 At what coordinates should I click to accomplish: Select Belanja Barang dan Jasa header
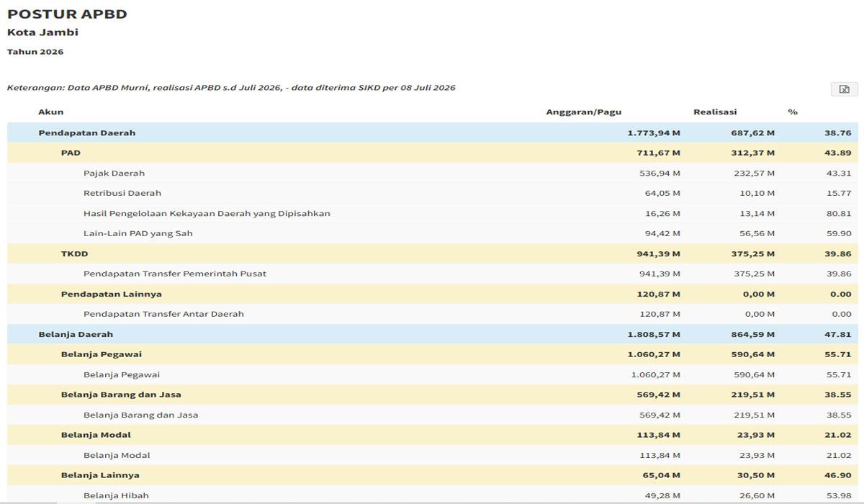433,395
